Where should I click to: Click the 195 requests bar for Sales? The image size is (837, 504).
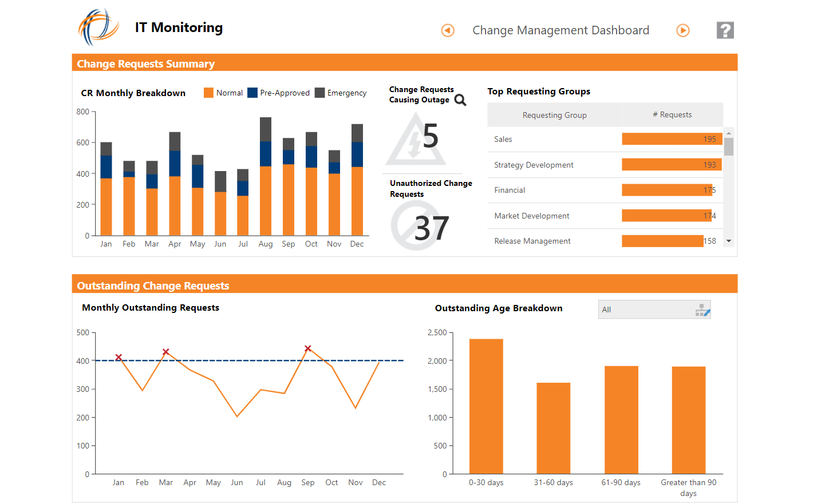pyautogui.click(x=672, y=139)
